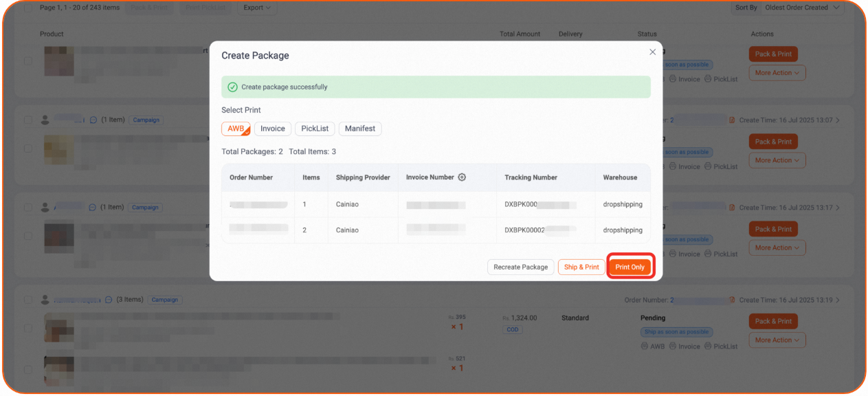The height and width of the screenshot is (396, 868).
Task: Tick the checkbox for the 13:07 order
Action: (28, 120)
